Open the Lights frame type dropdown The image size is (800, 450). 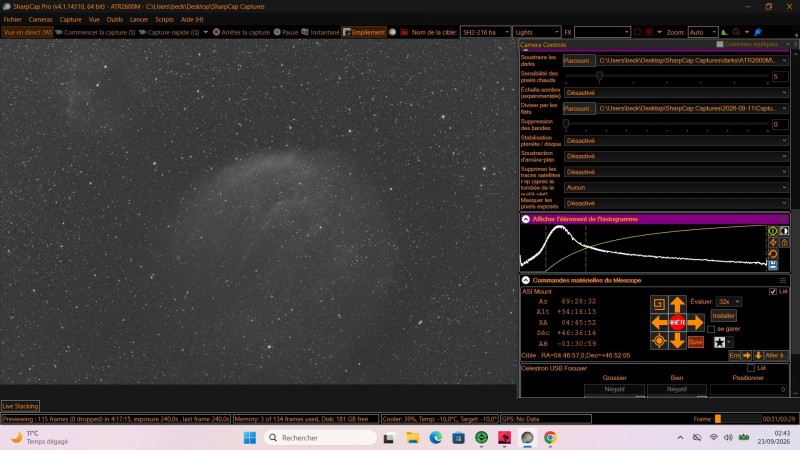537,32
